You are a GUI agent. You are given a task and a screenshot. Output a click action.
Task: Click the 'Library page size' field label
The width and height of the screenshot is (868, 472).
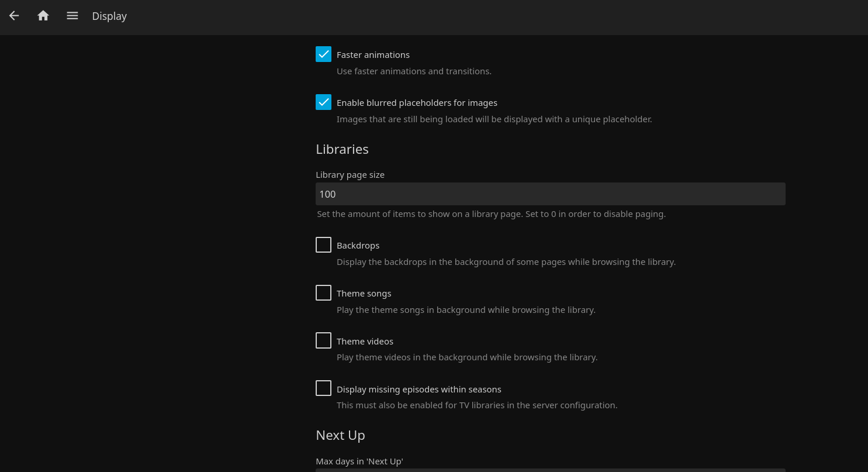350,175
